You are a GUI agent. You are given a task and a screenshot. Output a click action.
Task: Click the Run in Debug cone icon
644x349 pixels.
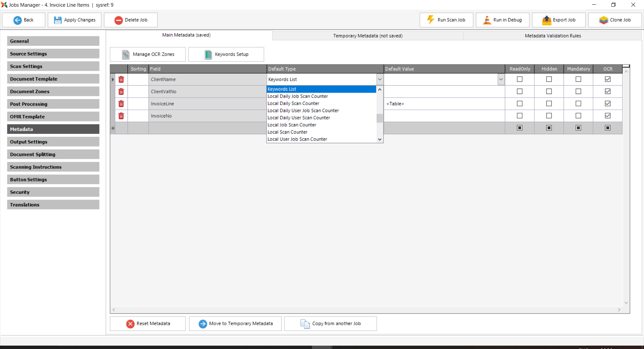[x=487, y=20]
